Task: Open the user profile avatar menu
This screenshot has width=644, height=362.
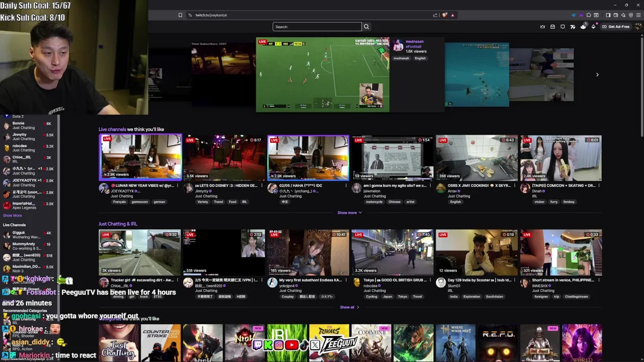Action: 638,27
